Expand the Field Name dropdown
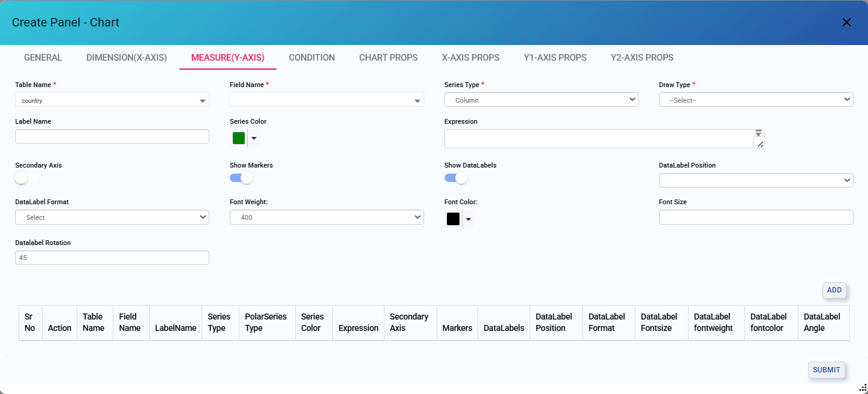Screen dimensions: 868x394 click(x=326, y=100)
